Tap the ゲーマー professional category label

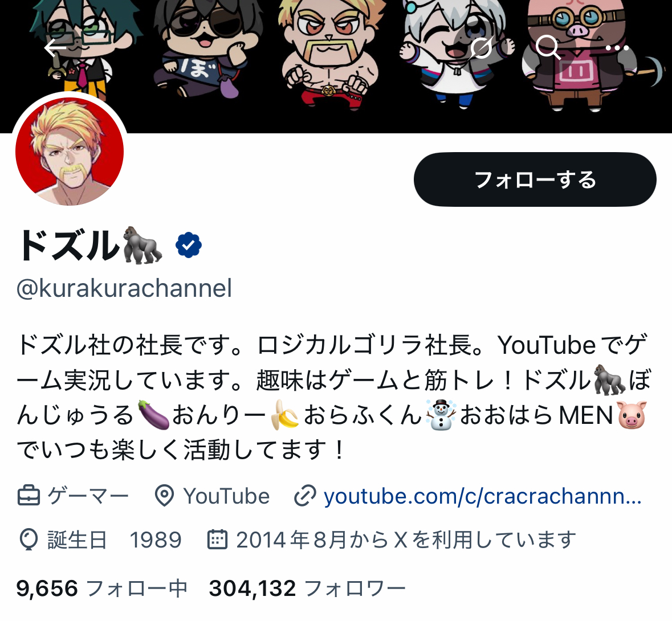pyautogui.click(x=88, y=496)
